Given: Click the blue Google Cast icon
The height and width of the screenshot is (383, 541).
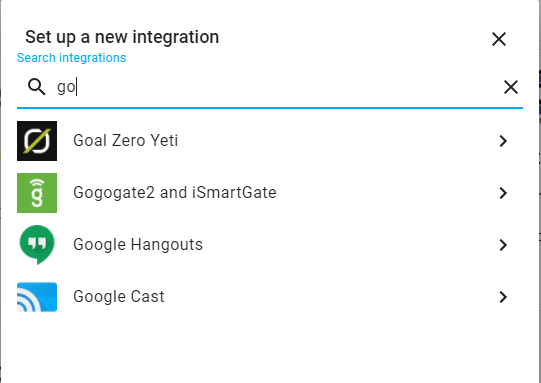Looking at the screenshot, I should click(x=37, y=297).
